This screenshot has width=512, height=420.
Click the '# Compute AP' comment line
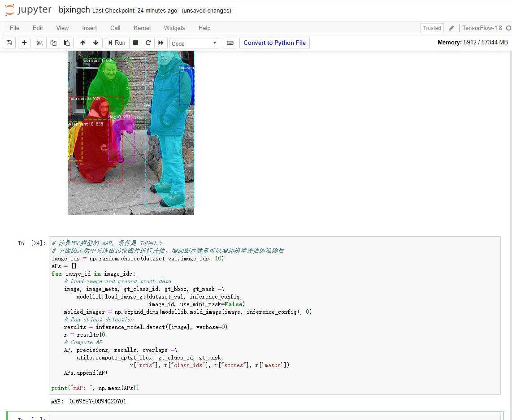(x=83, y=342)
